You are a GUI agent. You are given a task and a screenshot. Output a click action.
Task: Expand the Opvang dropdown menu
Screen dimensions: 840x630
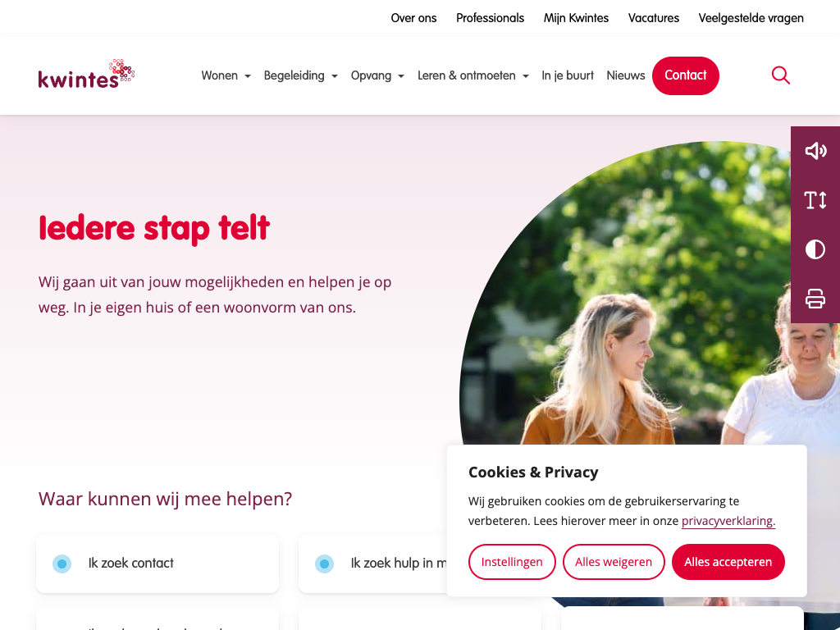pyautogui.click(x=377, y=75)
